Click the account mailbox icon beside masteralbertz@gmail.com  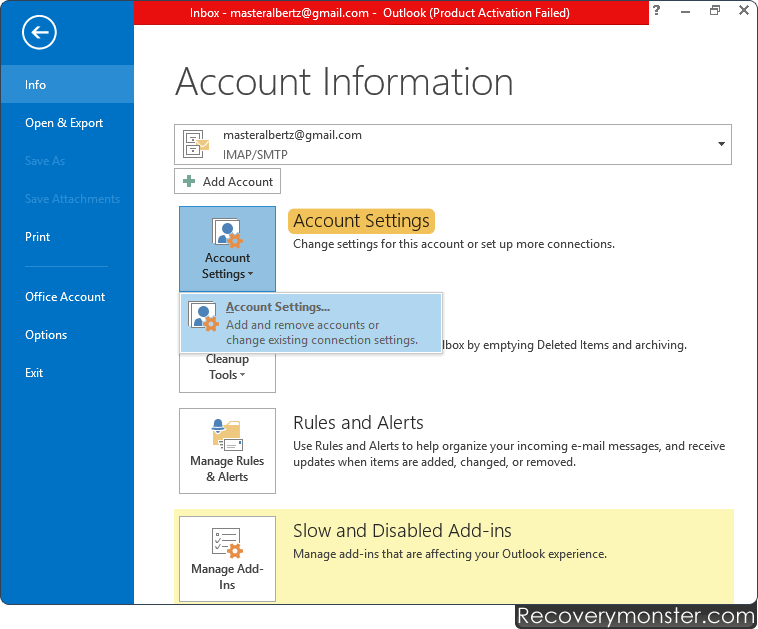pos(196,144)
